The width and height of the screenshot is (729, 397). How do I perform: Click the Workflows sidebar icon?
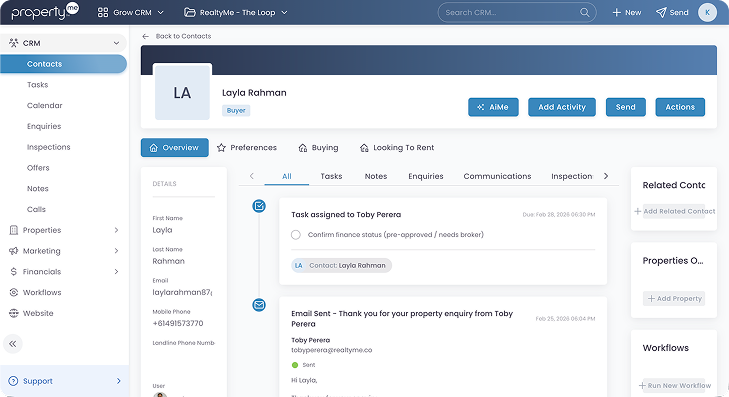click(13, 292)
